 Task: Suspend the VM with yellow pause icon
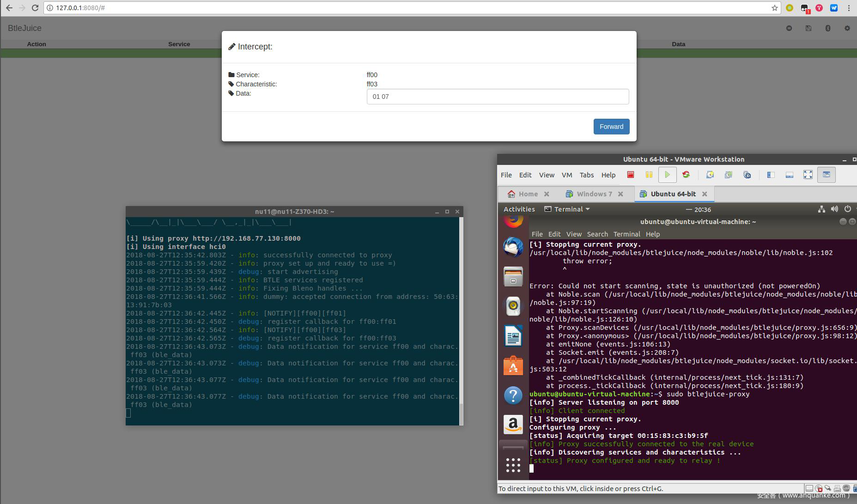tap(649, 175)
